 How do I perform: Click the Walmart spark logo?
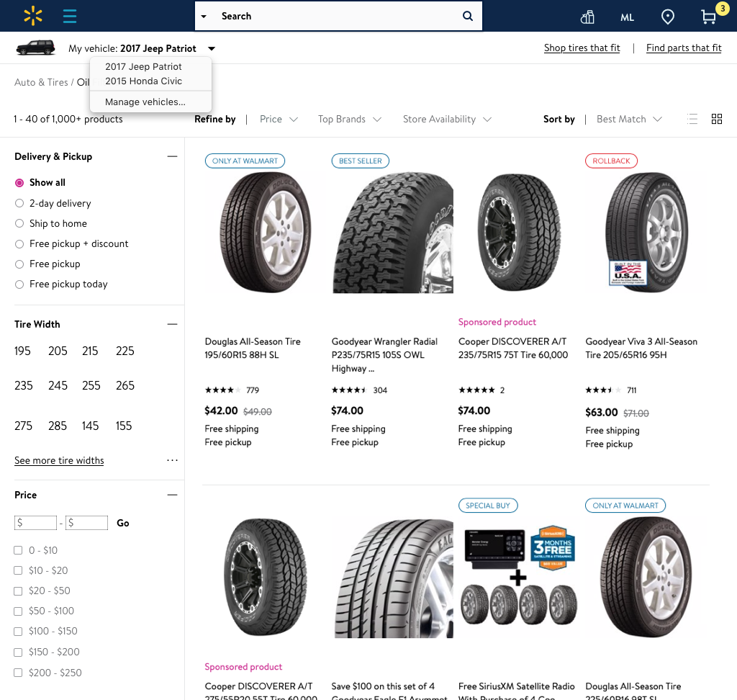[x=33, y=16]
